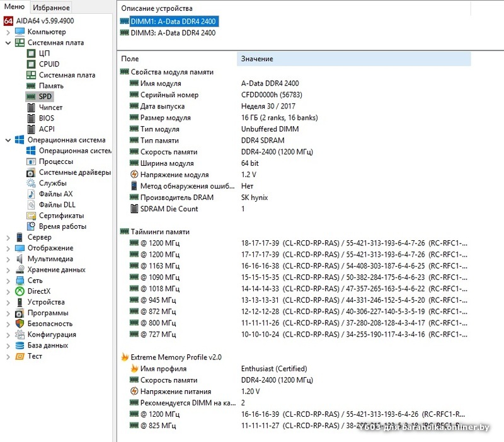The height and width of the screenshot is (442, 504).
Task: Click the Тест benchmark icon
Action: coord(20,356)
